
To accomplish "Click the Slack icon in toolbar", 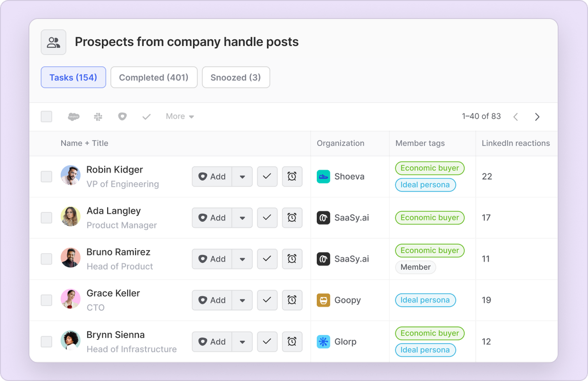I will [98, 117].
